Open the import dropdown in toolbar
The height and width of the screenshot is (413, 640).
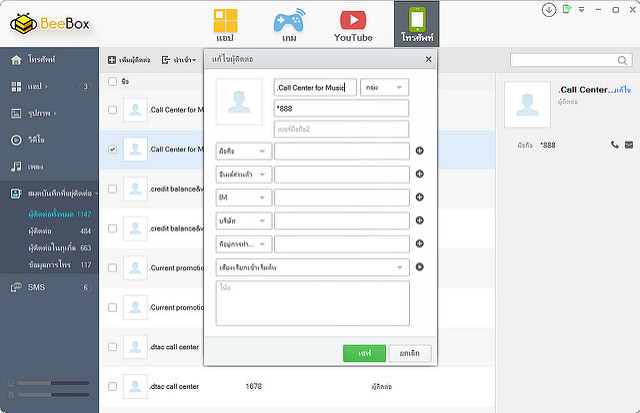coord(179,60)
